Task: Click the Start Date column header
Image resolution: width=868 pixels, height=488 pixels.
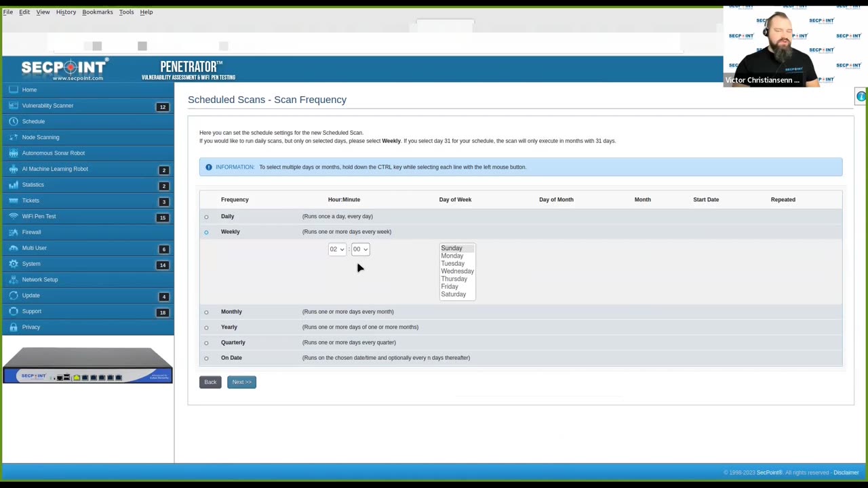Action: coord(706,199)
